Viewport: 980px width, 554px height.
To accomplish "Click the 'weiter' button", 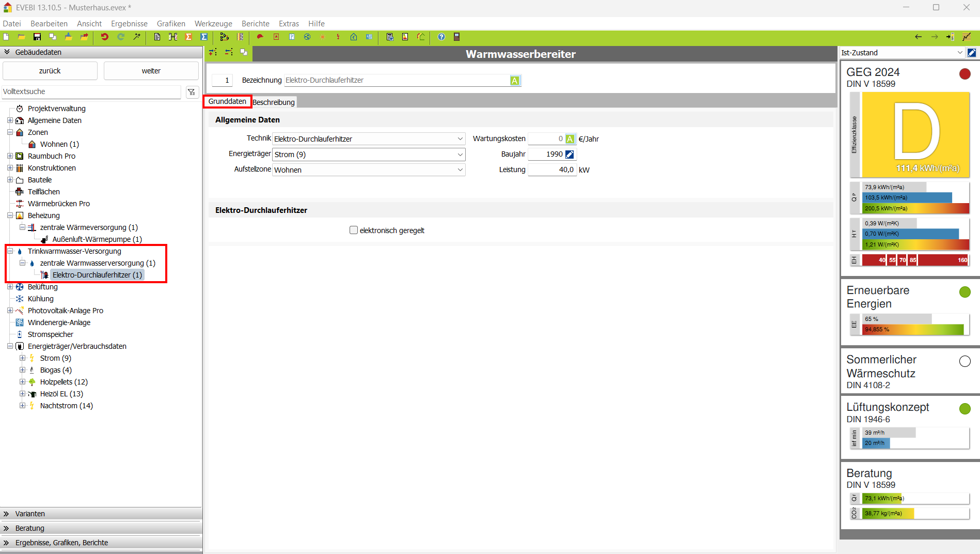I will (x=151, y=71).
